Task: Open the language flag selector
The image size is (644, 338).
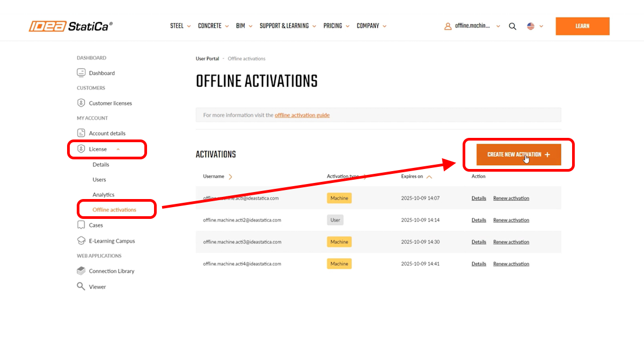Action: (531, 25)
